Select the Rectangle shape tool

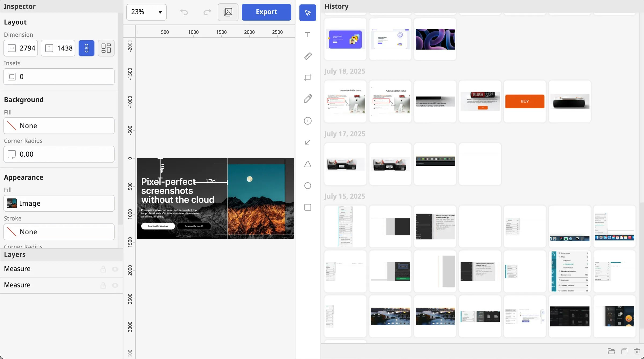coord(308,207)
